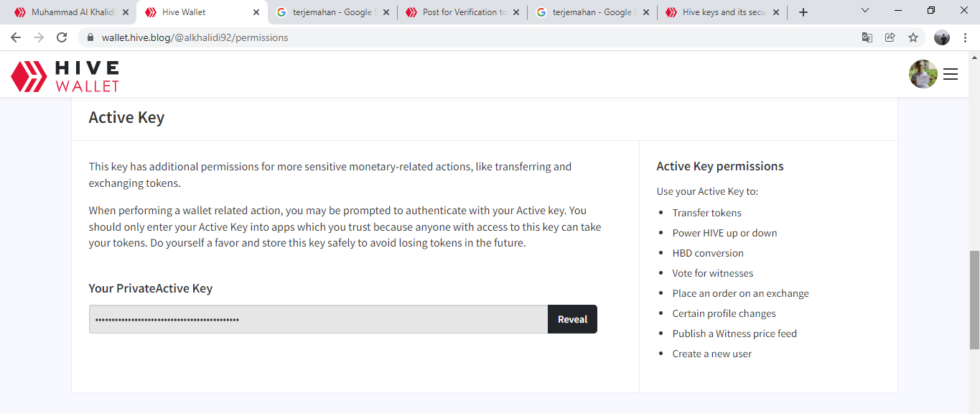Click the Hive Wallet logo
The image size is (980, 414).
(x=65, y=76)
